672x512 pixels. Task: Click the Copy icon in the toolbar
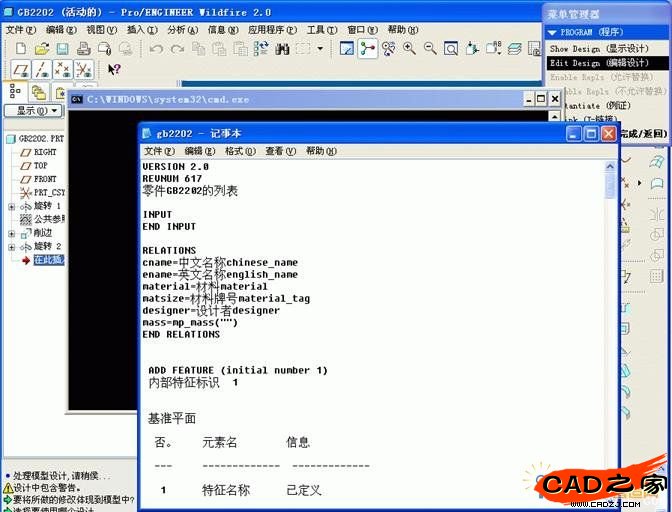198,48
